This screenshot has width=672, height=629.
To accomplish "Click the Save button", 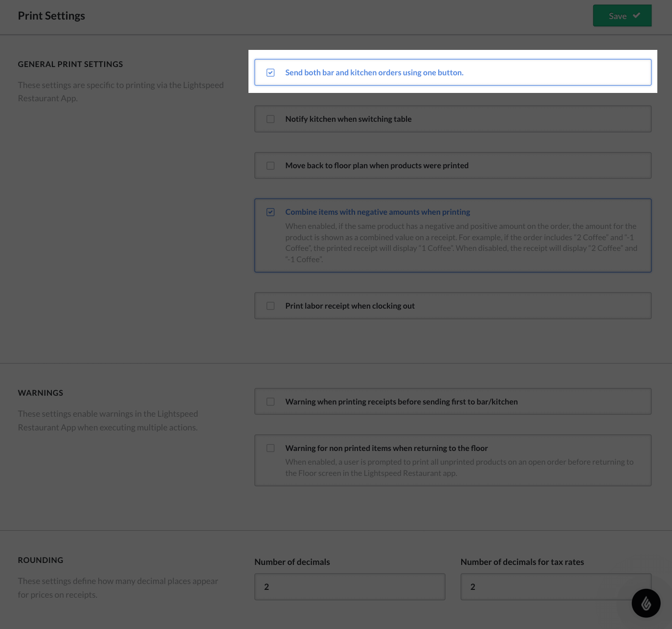I will pos(622,15).
